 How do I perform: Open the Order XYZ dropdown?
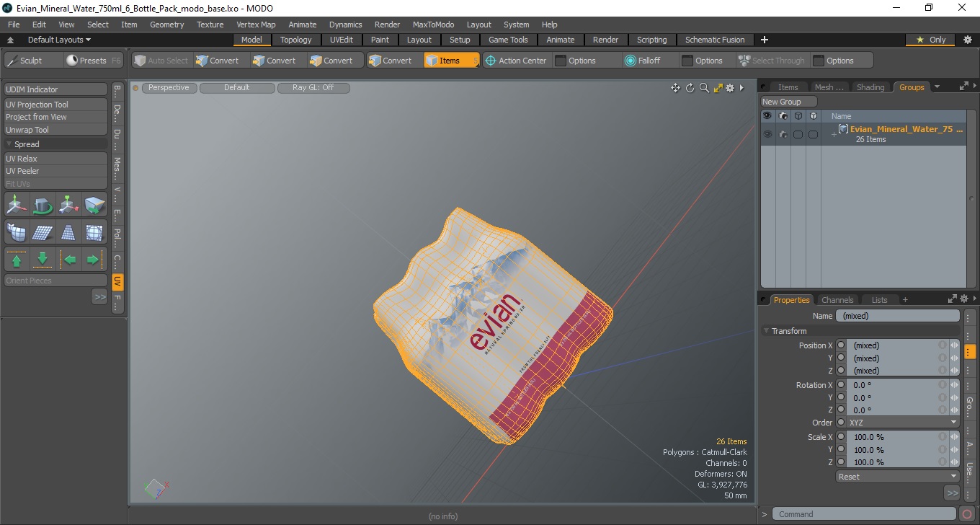click(902, 423)
